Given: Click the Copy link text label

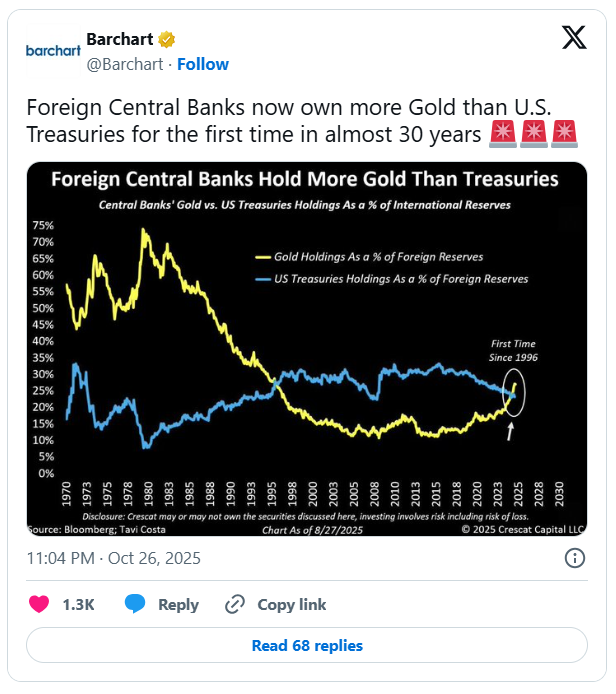Looking at the screenshot, I should pos(292,604).
